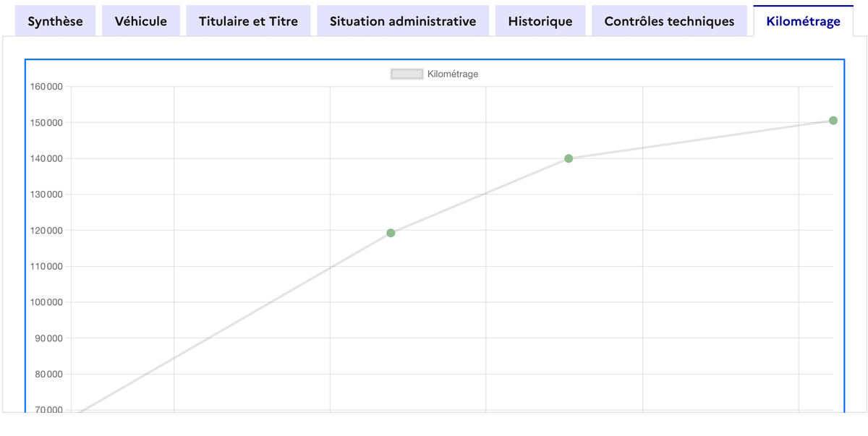Viewport: 868px width, 436px height.
Task: Click the 160 000 y-axis label
Action: click(x=46, y=87)
